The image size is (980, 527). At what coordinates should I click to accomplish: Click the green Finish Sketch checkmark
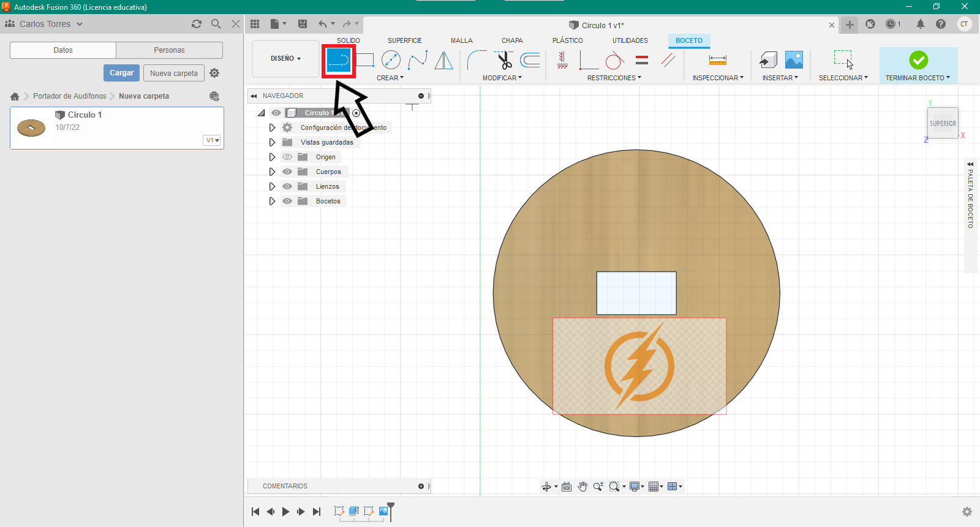point(918,60)
